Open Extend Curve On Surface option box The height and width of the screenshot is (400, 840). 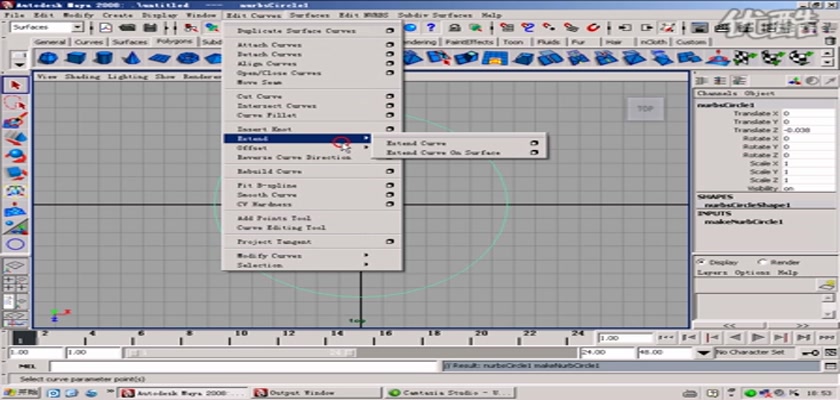[x=534, y=153]
